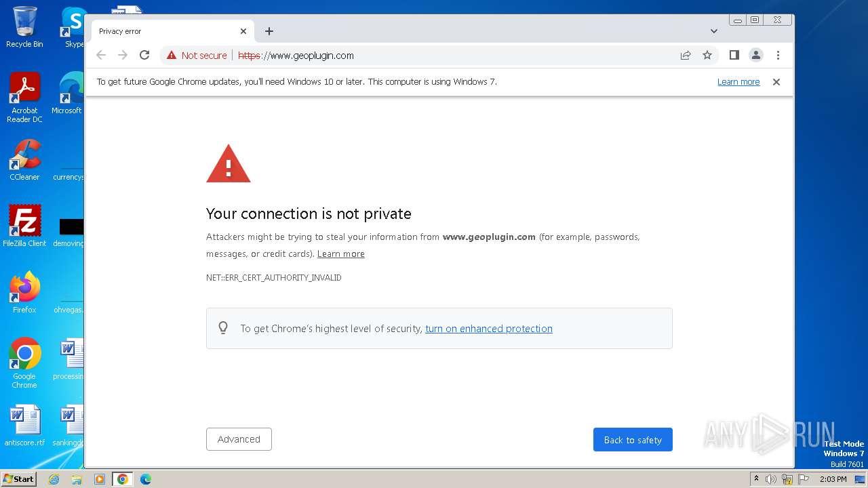Open a new tab with the plus button
Image resolution: width=868 pixels, height=488 pixels.
point(269,31)
